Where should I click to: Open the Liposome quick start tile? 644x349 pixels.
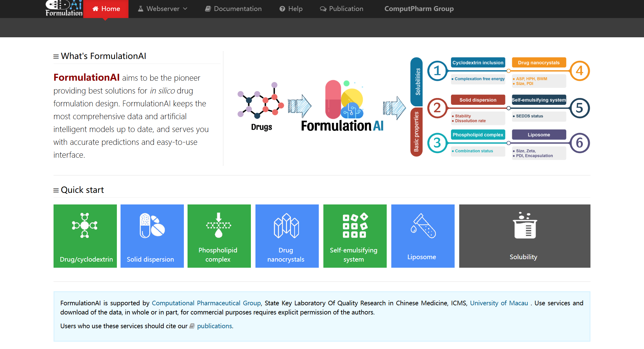click(x=423, y=236)
